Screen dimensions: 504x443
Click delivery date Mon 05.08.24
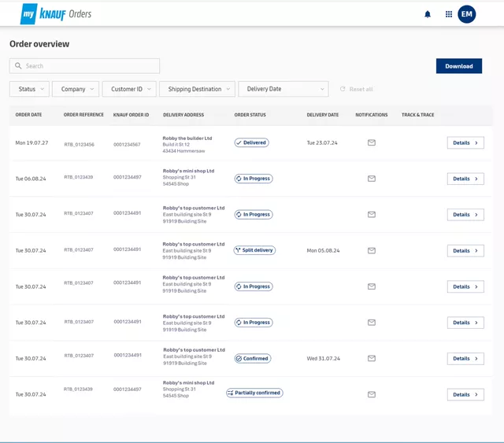click(323, 250)
